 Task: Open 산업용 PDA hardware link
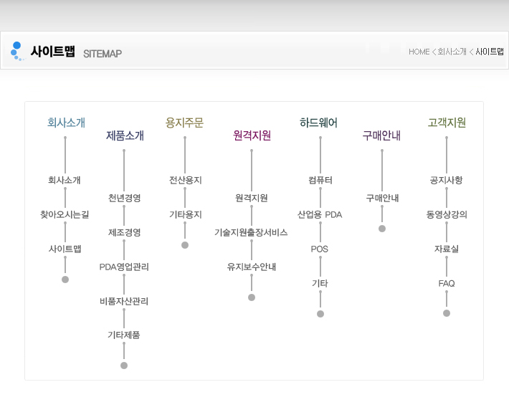pos(320,214)
